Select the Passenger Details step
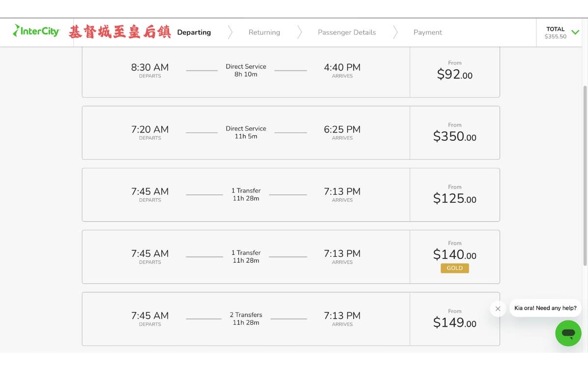Viewport: 588px width, 371px height. [347, 32]
